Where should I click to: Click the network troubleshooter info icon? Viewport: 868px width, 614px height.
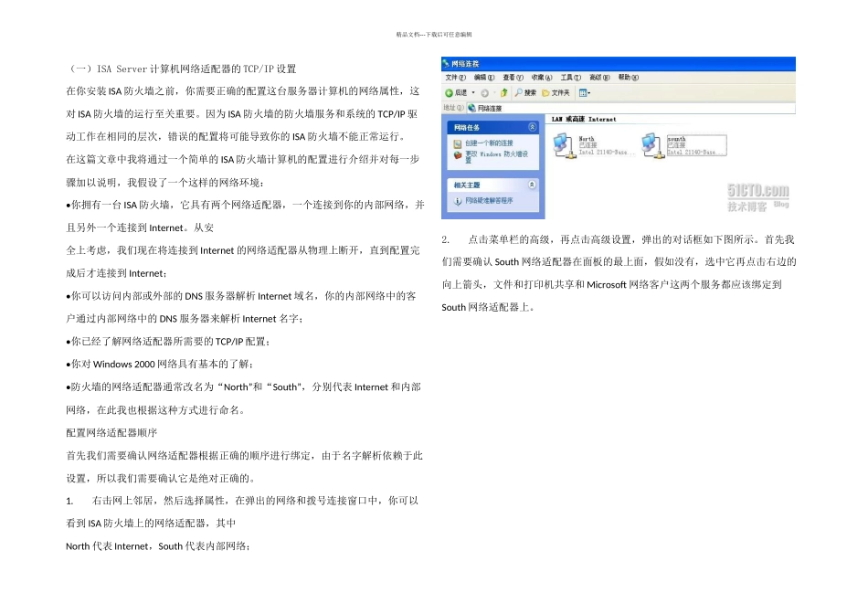pyautogui.click(x=458, y=201)
